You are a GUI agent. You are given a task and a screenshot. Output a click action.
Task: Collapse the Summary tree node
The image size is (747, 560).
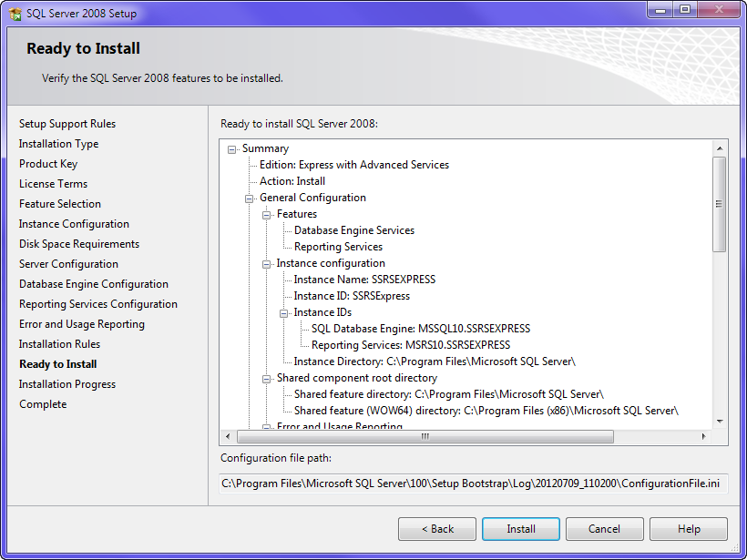click(231, 149)
